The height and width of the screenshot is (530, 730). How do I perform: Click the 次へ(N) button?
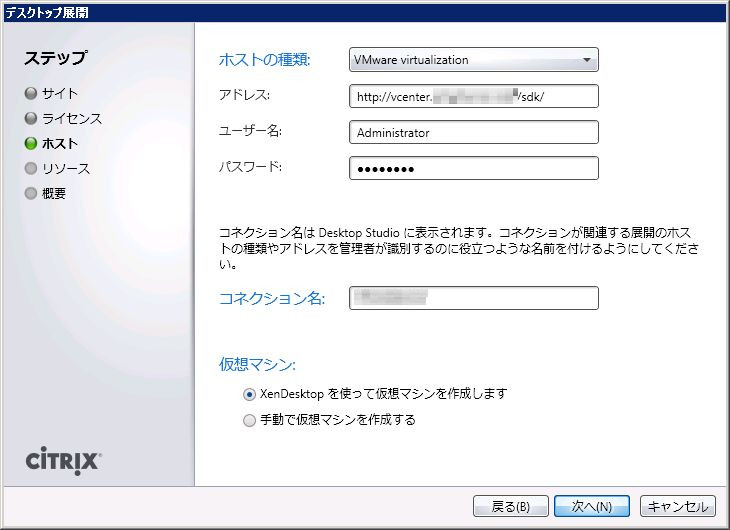coord(592,506)
